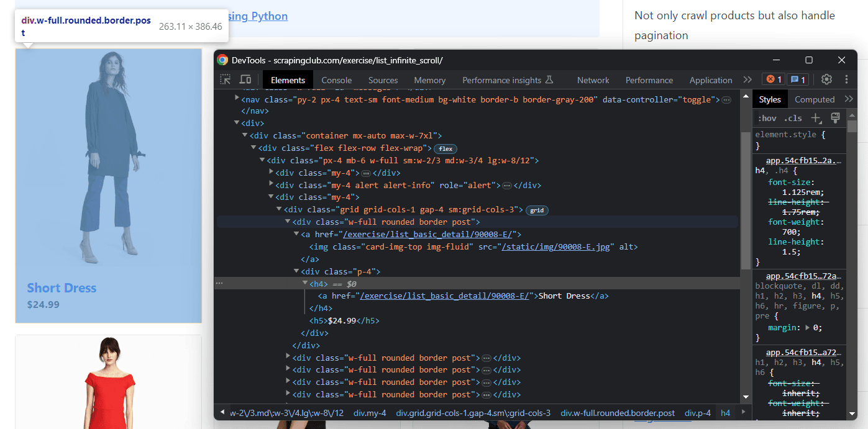
Task: Open the Memory tab
Action: [x=430, y=80]
